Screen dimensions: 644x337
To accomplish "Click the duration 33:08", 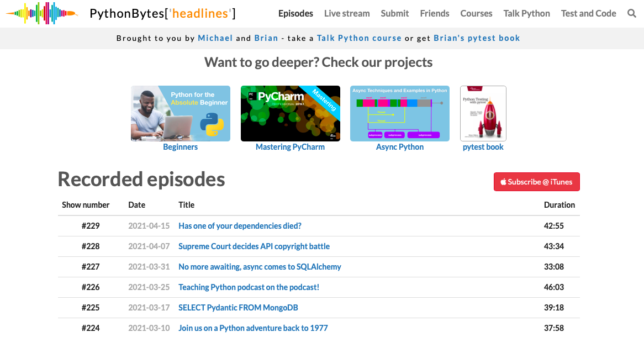I will coord(553,267).
